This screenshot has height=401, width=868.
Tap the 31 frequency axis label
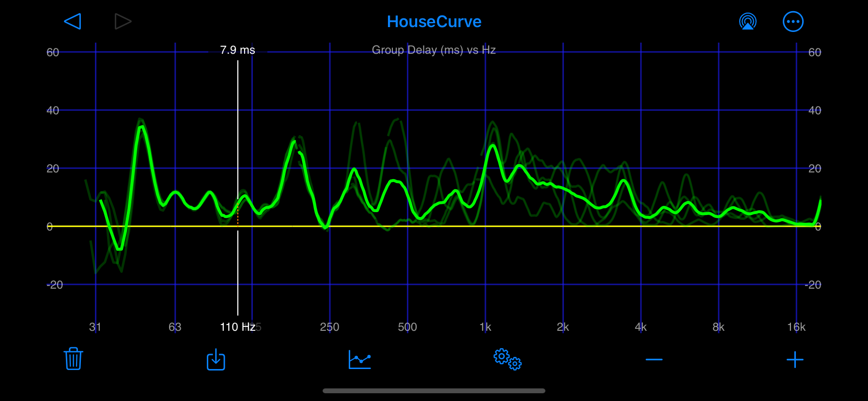click(x=95, y=327)
